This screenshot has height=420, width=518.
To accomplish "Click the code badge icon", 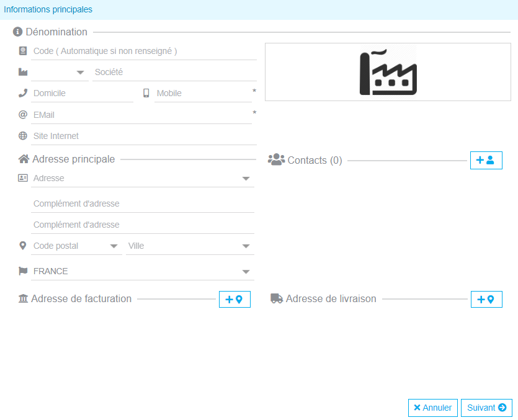I will 23,51.
